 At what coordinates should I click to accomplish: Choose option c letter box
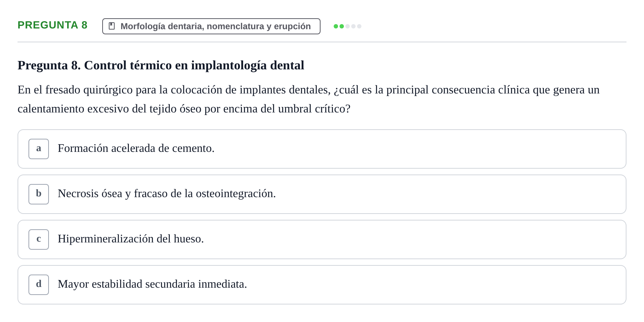point(39,239)
